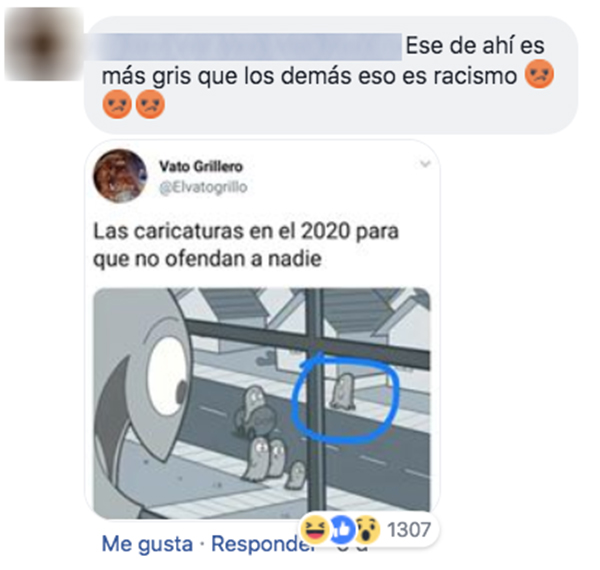Click the ghost circled in blue
Viewport: 600px width, 570px height.
[343, 392]
